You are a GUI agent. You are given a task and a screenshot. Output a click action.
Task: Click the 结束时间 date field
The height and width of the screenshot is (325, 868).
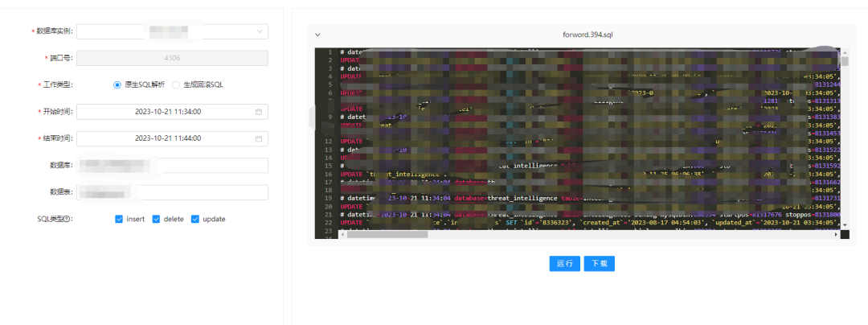pos(172,138)
